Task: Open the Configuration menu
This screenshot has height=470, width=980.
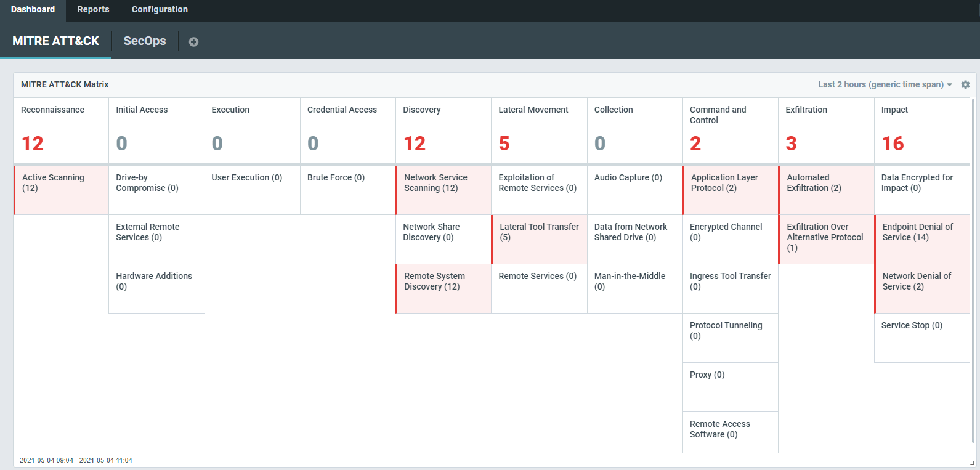Action: pos(160,9)
